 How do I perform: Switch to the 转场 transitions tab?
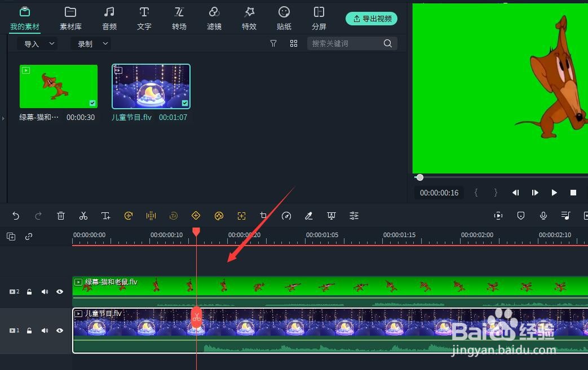pos(179,19)
